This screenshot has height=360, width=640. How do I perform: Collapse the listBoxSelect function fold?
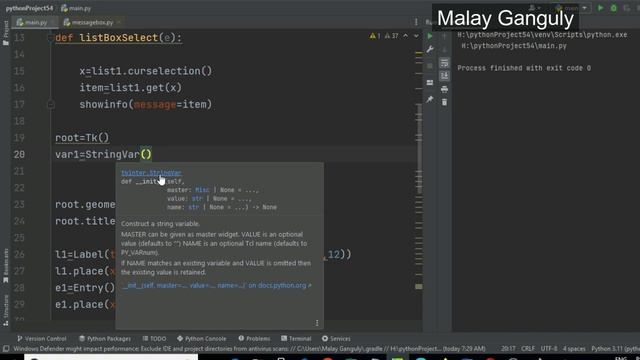pos(51,38)
